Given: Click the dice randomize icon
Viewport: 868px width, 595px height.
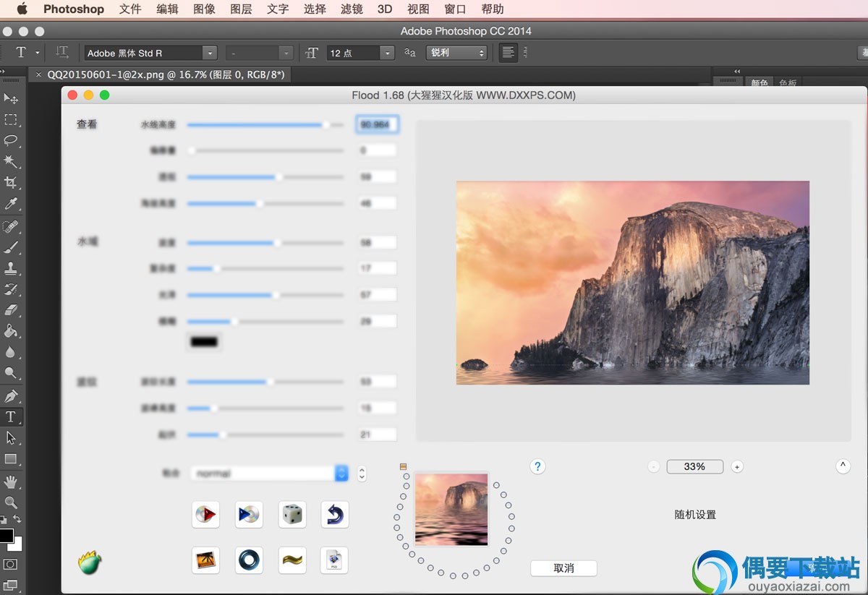Looking at the screenshot, I should point(292,515).
